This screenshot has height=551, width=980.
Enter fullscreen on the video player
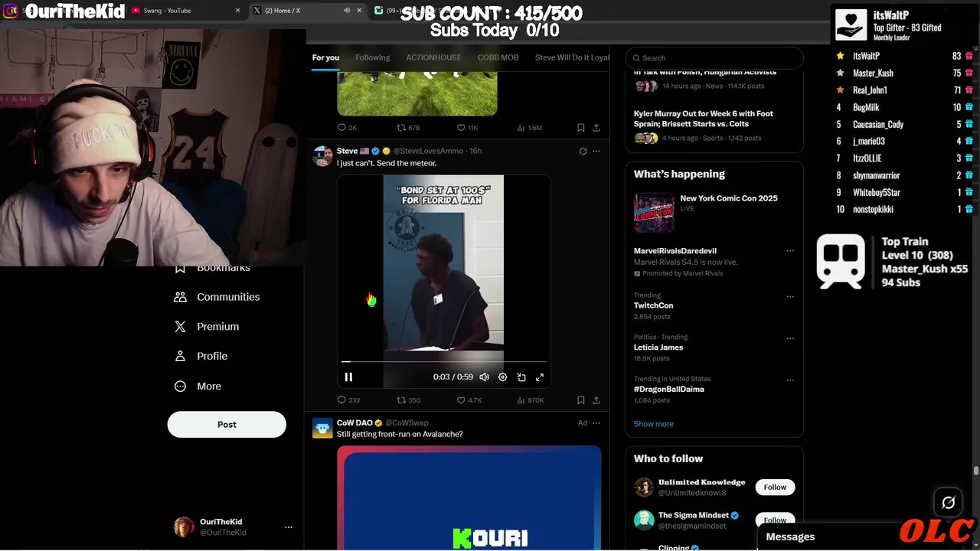point(540,377)
